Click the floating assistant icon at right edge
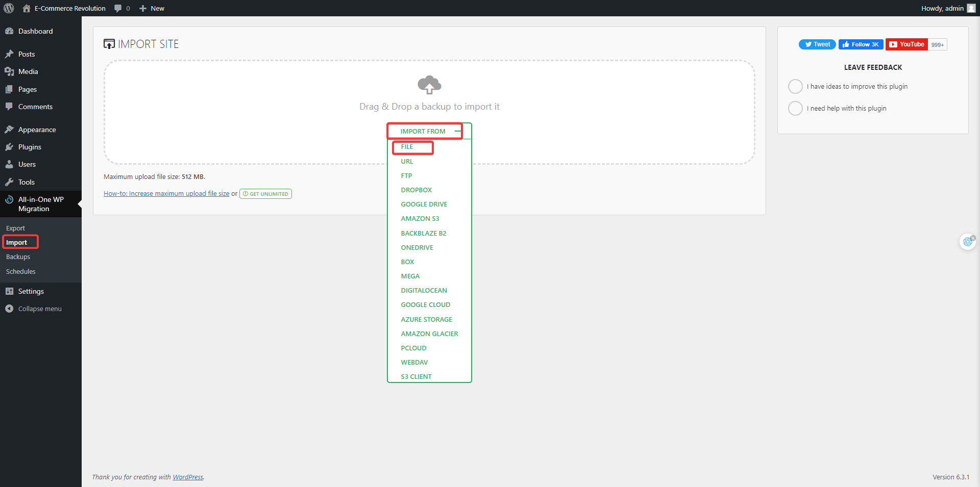The height and width of the screenshot is (487, 980). click(x=967, y=242)
